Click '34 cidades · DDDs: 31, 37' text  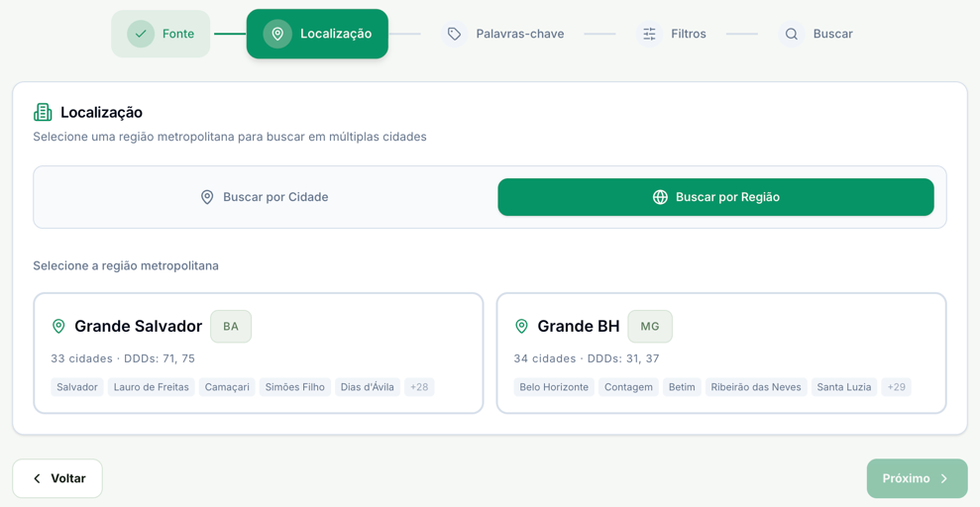coord(587,359)
